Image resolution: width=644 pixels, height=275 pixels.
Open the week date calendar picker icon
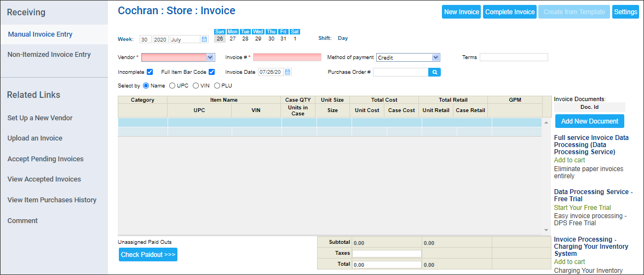[x=204, y=39]
